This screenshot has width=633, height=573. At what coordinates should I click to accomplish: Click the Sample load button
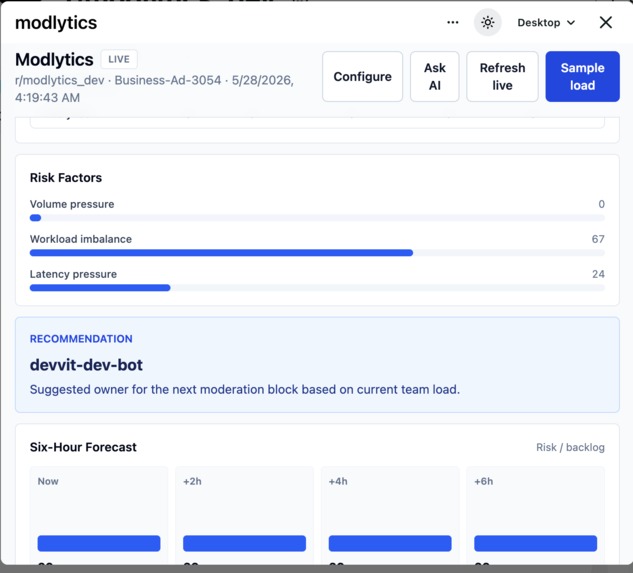pos(582,76)
